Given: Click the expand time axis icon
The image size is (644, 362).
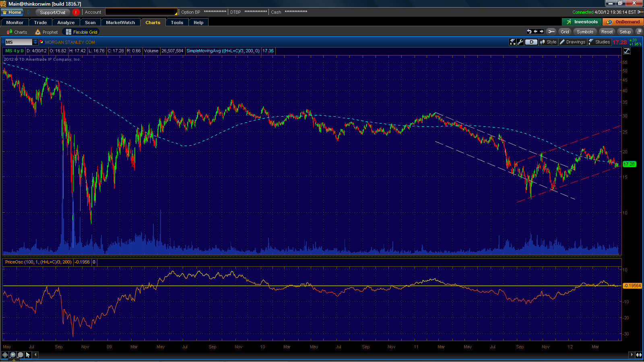Looking at the screenshot, I should [x=639, y=355].
